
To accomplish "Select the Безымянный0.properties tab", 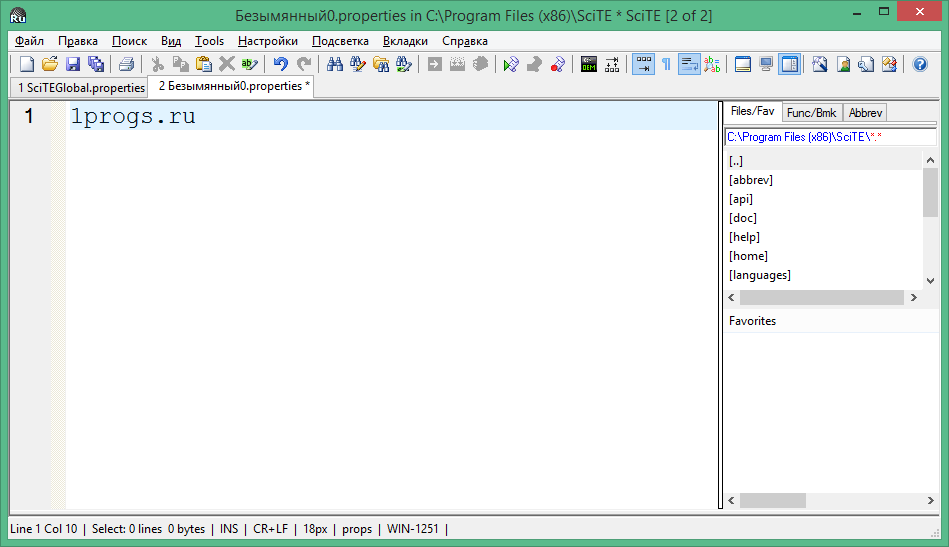I will tap(233, 86).
